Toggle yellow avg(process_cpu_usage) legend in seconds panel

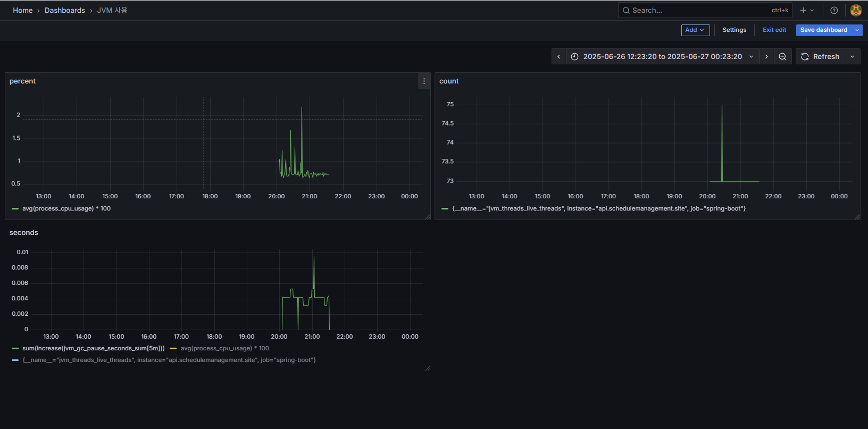pos(225,348)
